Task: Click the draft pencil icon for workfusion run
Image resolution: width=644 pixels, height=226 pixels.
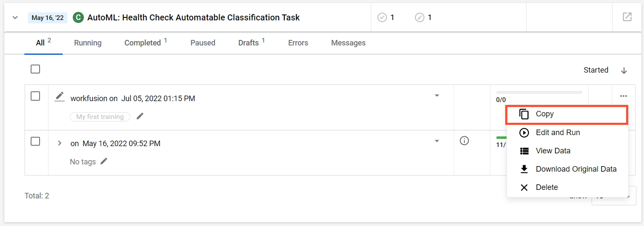Action: (x=60, y=97)
